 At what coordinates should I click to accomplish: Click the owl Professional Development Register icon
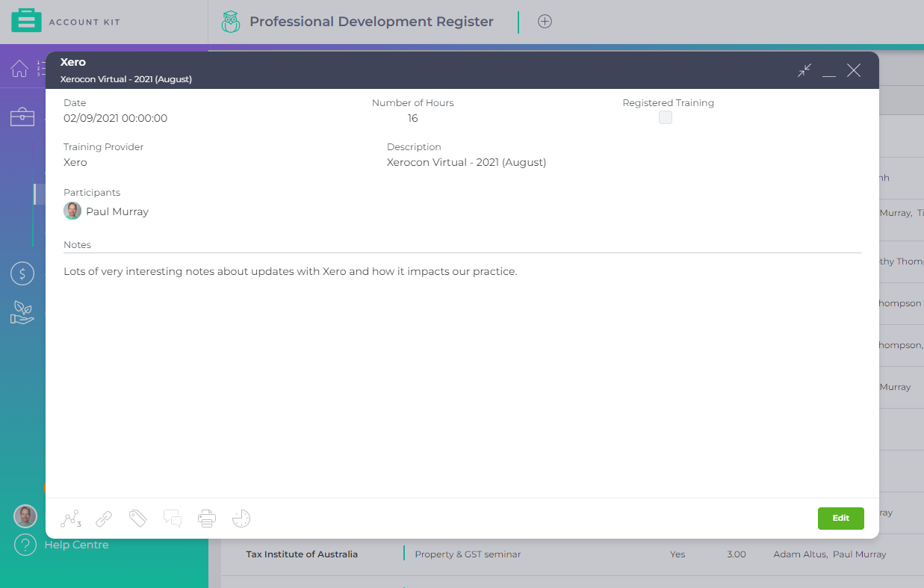pyautogui.click(x=231, y=22)
